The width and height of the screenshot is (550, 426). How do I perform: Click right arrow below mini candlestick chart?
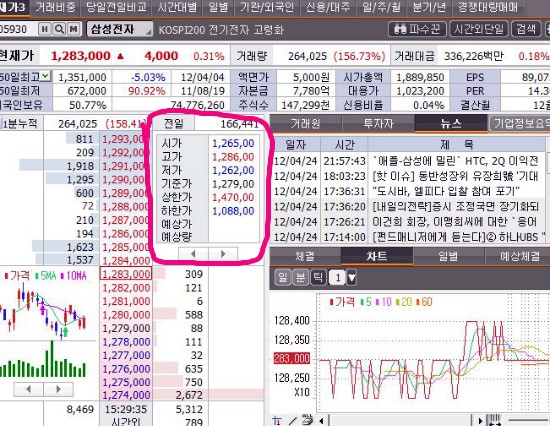(x=58, y=389)
